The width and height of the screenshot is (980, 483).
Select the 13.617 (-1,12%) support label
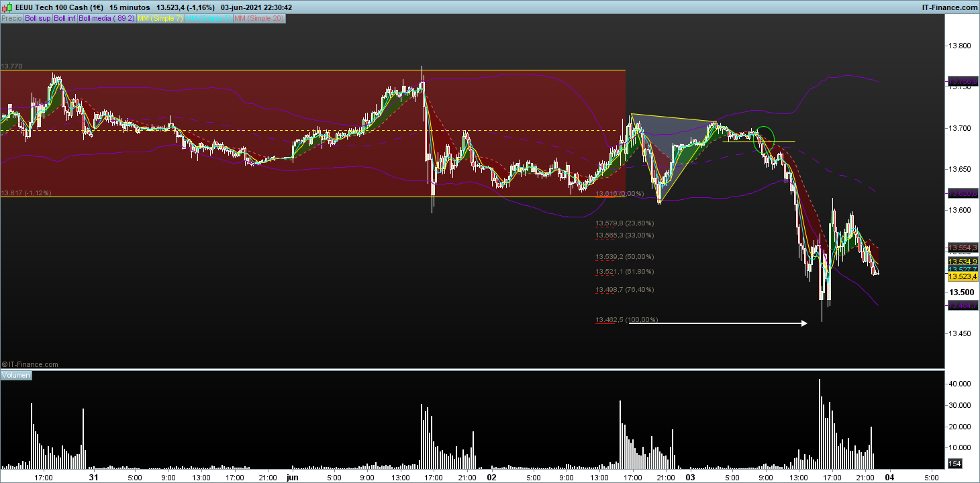[x=26, y=193]
